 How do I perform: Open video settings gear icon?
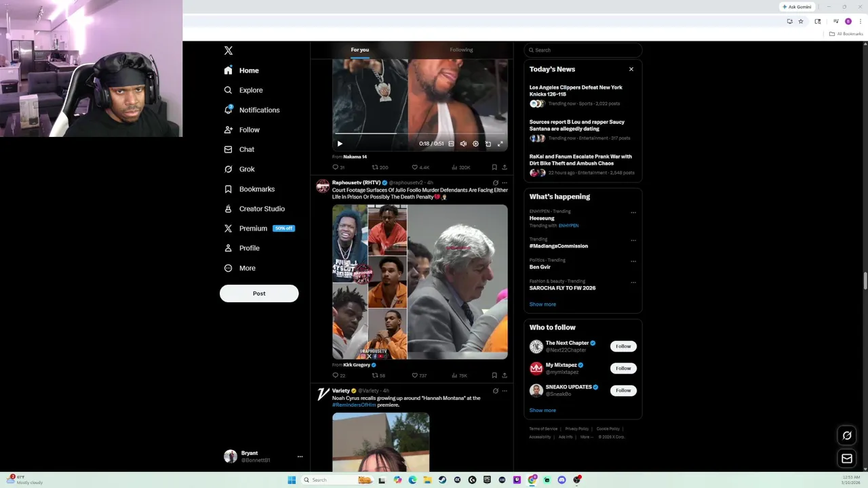(475, 144)
